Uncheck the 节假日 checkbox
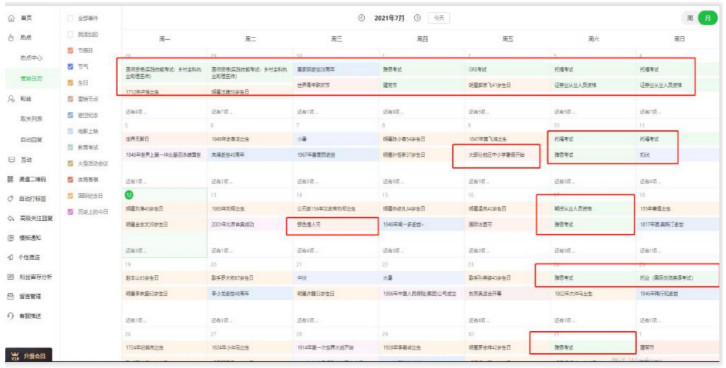 coord(70,50)
